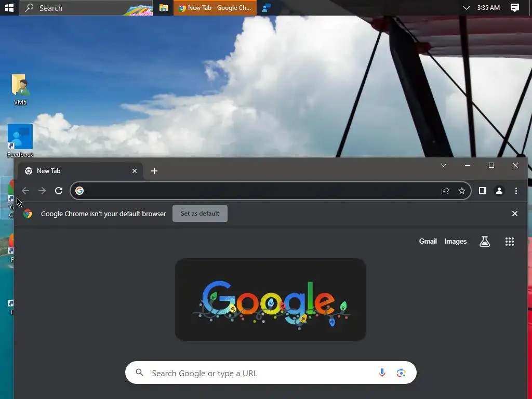Open Chrome side panel icon
The width and height of the screenshot is (532, 399).
pyautogui.click(x=483, y=191)
